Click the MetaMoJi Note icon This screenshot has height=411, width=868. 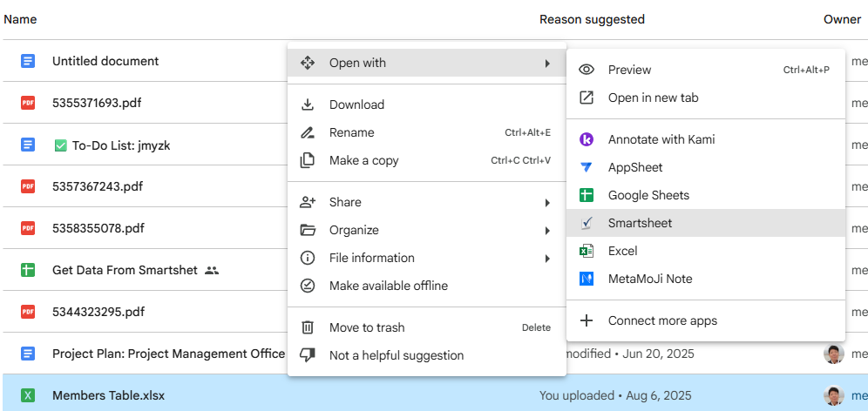(587, 279)
